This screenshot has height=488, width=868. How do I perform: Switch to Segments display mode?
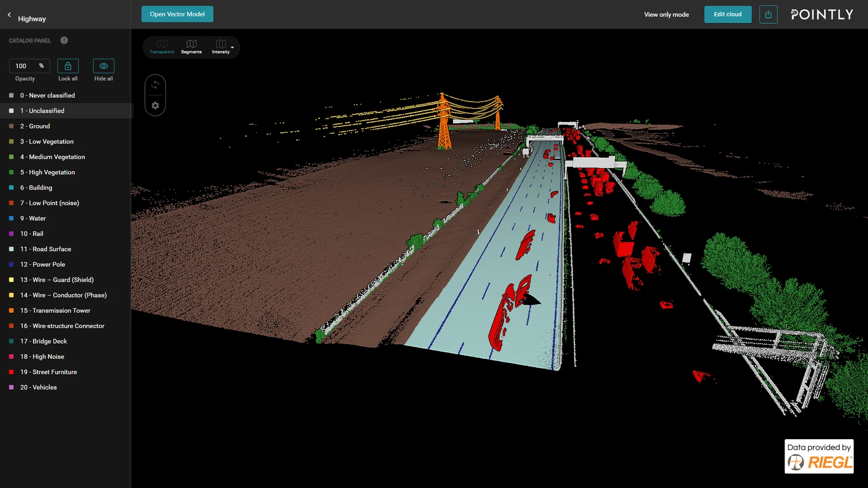point(192,47)
